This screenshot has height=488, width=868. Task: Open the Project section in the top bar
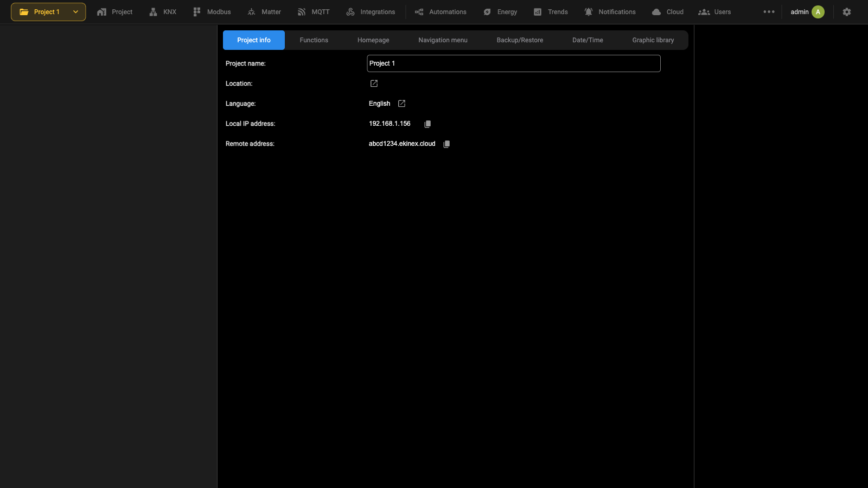click(114, 12)
